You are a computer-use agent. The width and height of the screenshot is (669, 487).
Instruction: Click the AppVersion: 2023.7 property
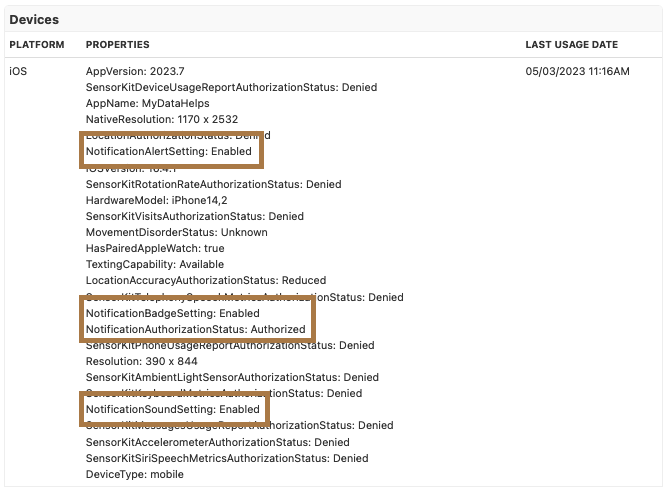tap(135, 71)
